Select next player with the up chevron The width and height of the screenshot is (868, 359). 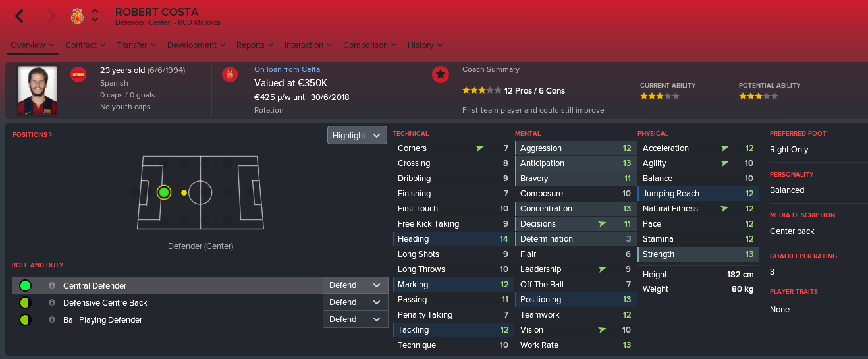(x=95, y=12)
